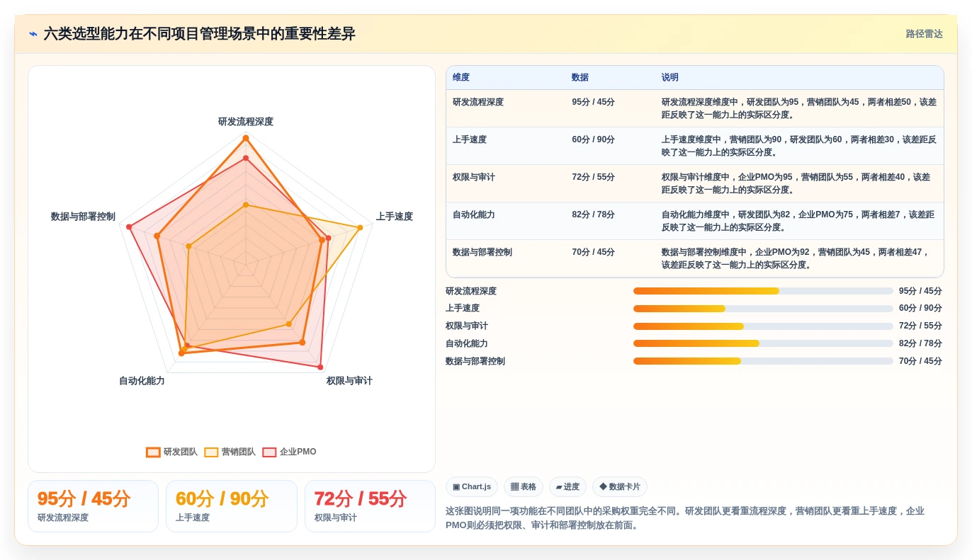Open the 72分 / 55分 权限与审计 data card

point(370,506)
